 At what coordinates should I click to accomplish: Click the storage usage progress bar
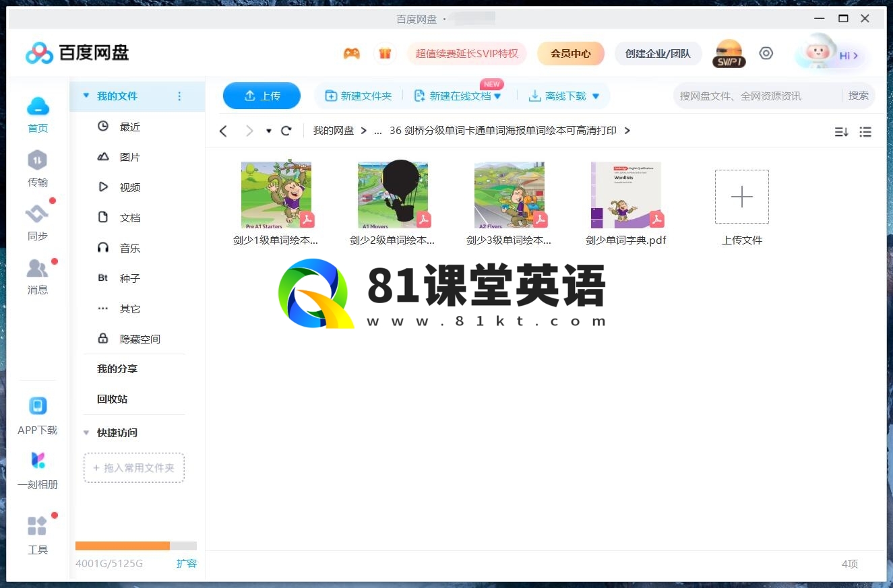coord(136,546)
